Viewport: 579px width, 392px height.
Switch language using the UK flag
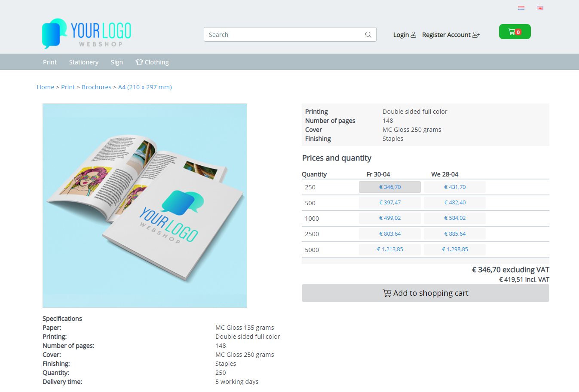point(540,8)
